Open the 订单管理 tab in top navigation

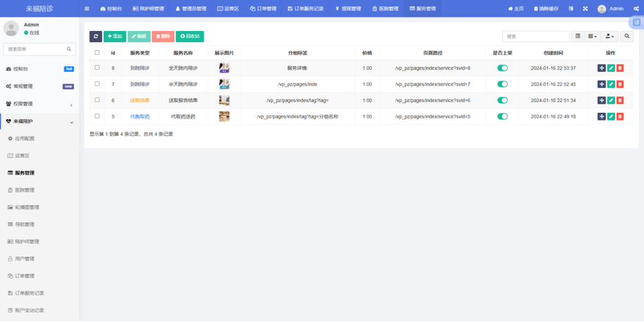click(263, 8)
